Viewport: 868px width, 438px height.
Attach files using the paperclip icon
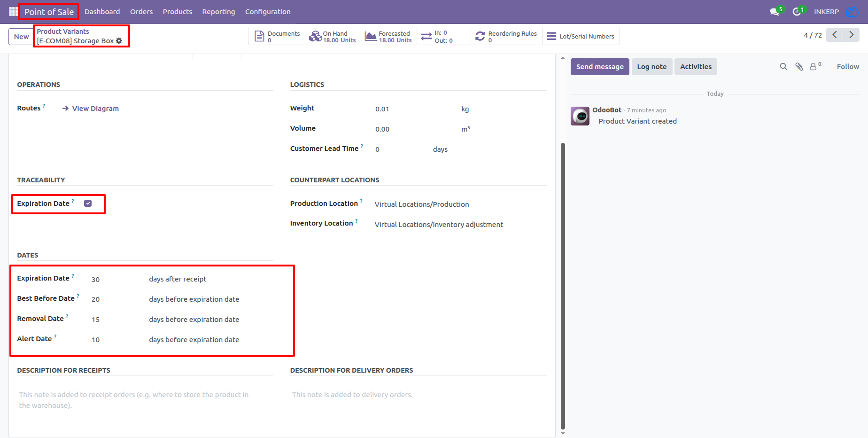799,67
